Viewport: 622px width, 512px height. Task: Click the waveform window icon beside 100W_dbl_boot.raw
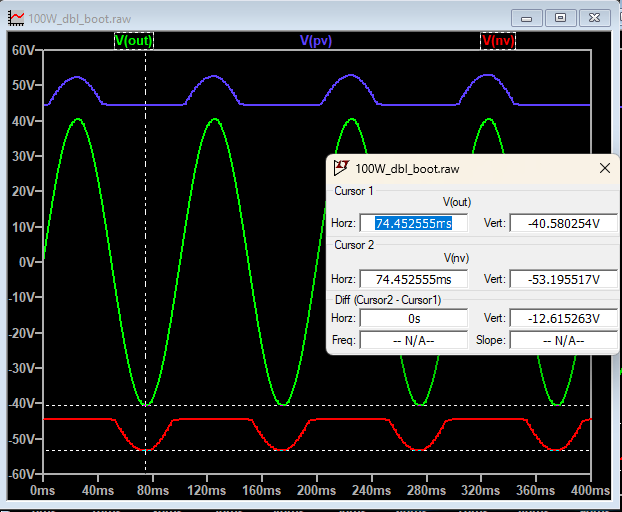click(16, 19)
